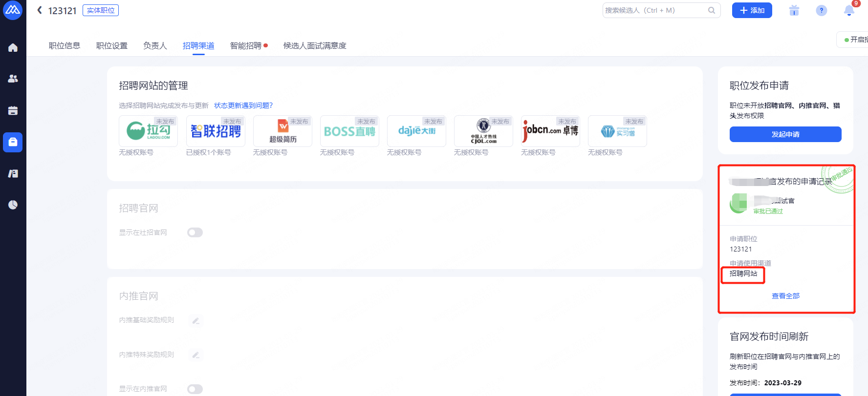Screen dimensions: 868x396
Task: Select the BOSS直聘 site logo
Action: click(x=349, y=131)
